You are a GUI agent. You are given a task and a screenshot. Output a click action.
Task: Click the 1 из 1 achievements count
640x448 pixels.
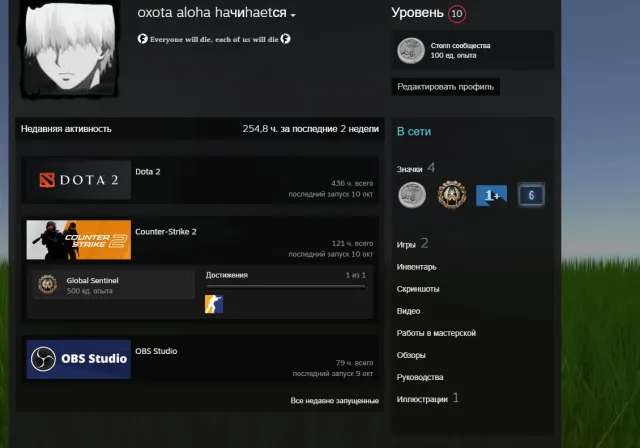click(x=356, y=275)
